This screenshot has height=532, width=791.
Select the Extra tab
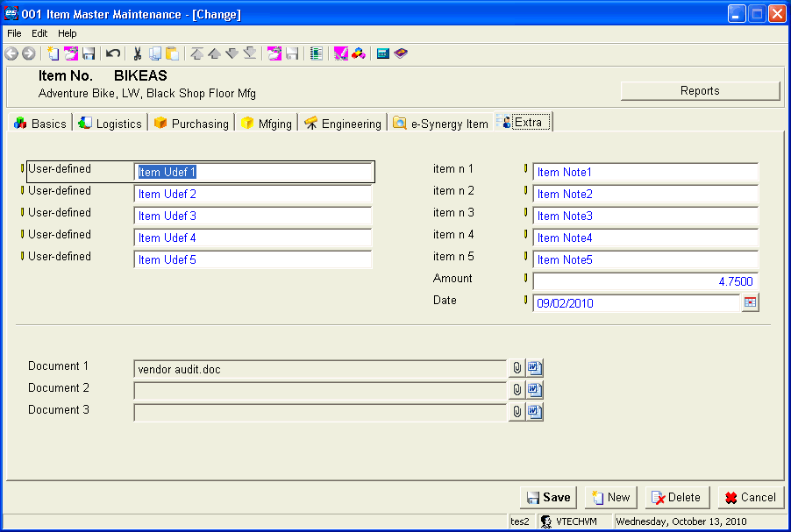pyautogui.click(x=524, y=122)
